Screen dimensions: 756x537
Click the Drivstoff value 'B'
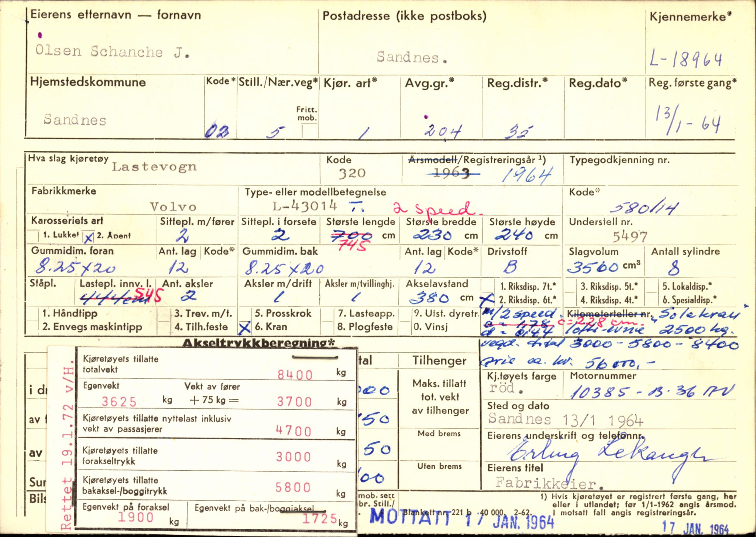[510, 267]
